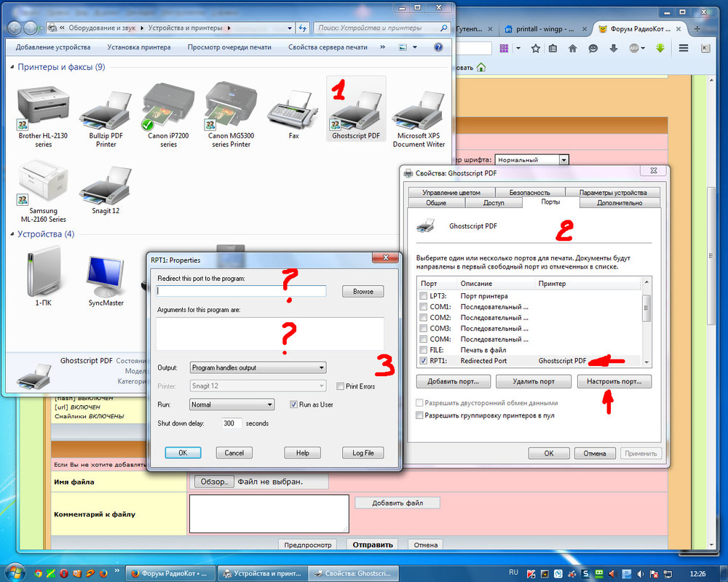Click the Arguments for this program box
728x582 pixels.
(x=270, y=334)
